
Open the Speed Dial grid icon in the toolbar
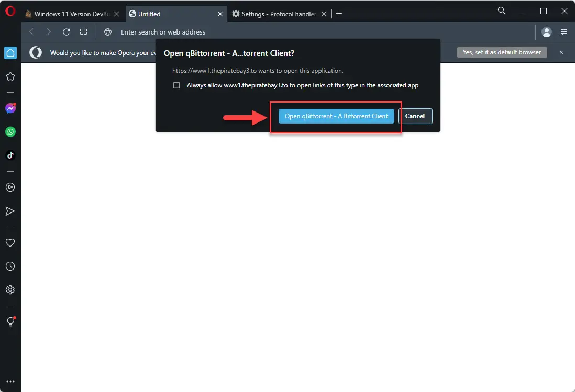coord(84,32)
